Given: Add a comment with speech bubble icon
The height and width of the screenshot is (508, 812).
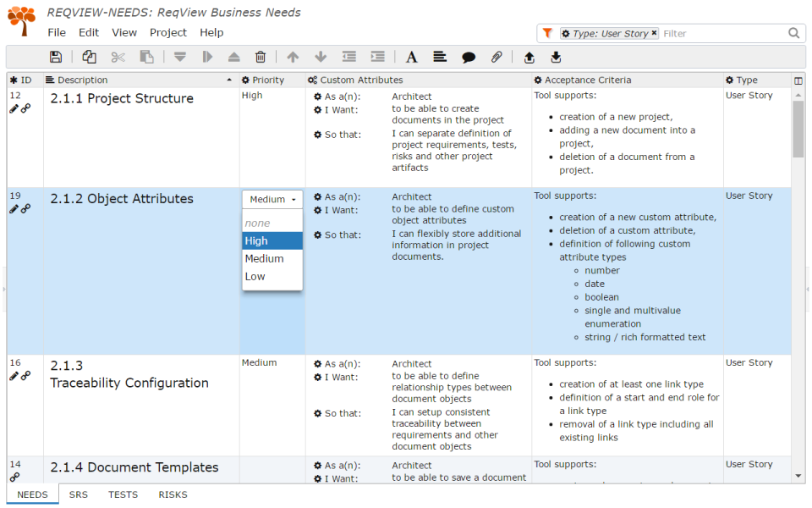Looking at the screenshot, I should 468,57.
